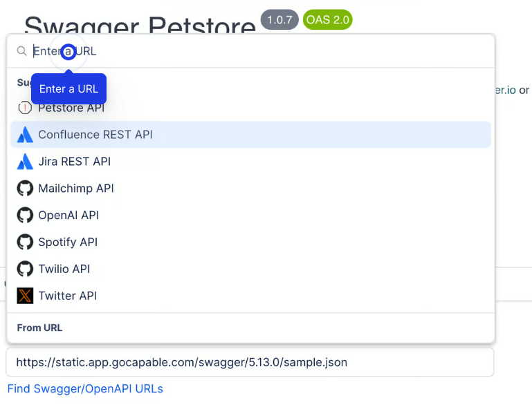Click the Twitter X logo icon
The image size is (532, 405).
(25, 296)
